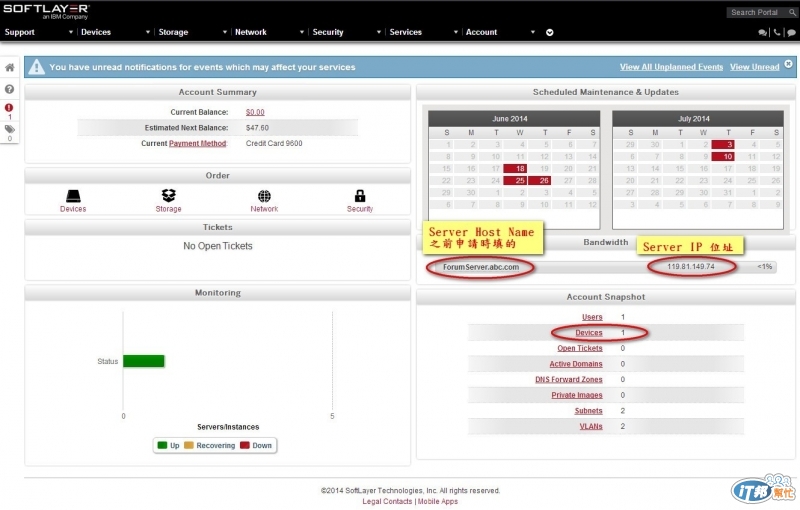Screen dimensions: 800x510
Task: Open the speech bubble icon at far right
Action: (x=791, y=32)
